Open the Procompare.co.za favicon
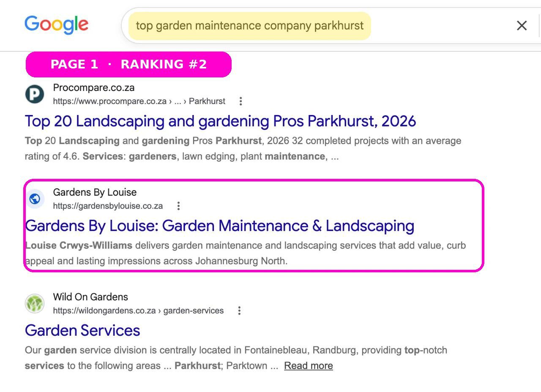This screenshot has width=541, height=392. tap(35, 94)
